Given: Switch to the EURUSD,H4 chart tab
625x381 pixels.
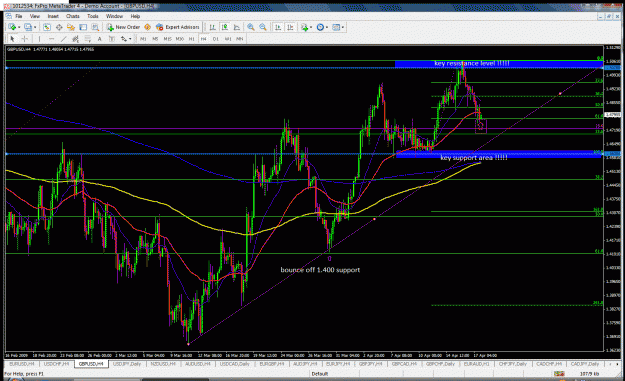Looking at the screenshot, I should point(22,364).
